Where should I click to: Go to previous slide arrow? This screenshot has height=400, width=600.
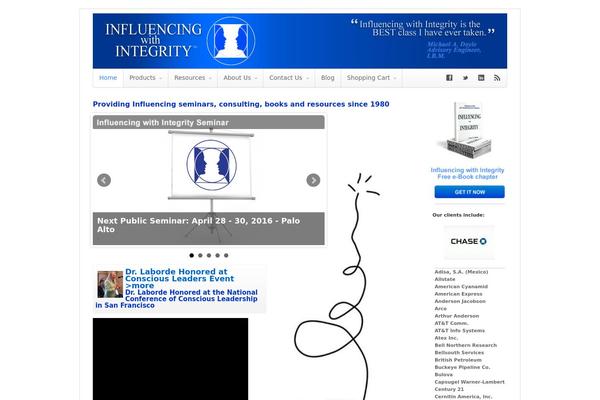point(104,180)
